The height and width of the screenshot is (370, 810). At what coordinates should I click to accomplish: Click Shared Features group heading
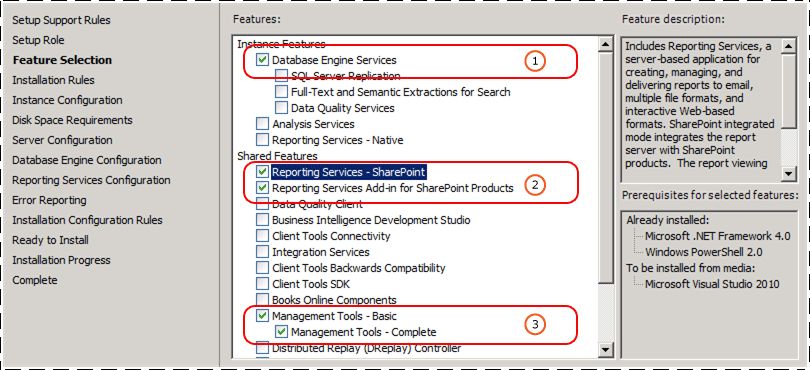tap(277, 156)
